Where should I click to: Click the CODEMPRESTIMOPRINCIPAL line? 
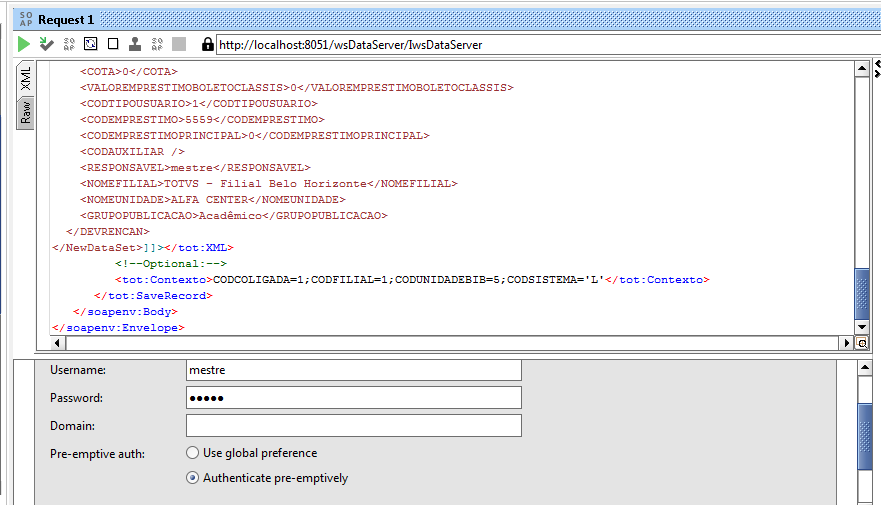tap(255, 135)
